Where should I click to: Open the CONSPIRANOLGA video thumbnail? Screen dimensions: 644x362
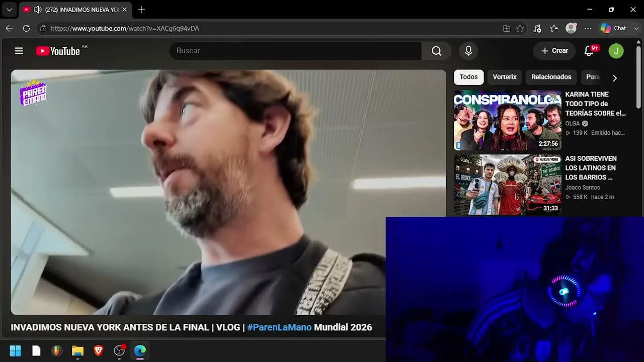coord(508,120)
